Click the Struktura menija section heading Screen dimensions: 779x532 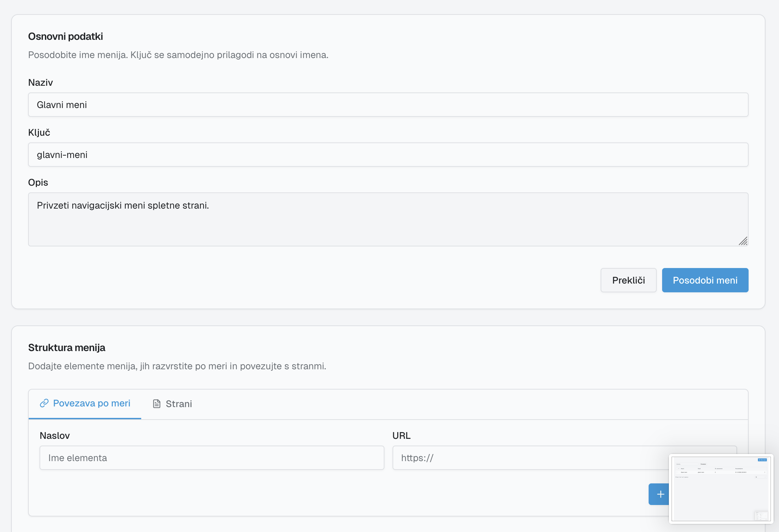[x=67, y=348]
